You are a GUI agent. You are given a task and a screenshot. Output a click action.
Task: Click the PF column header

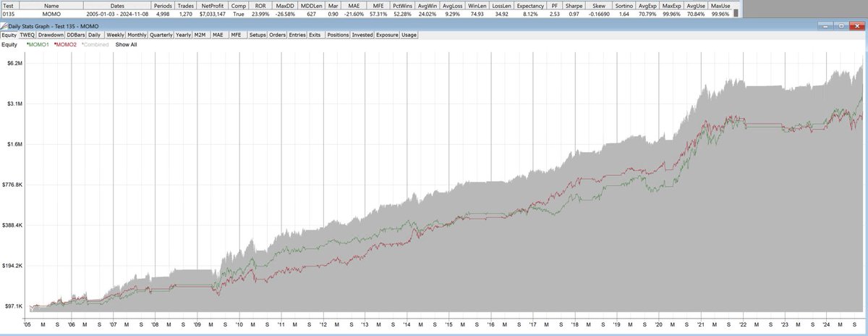pyautogui.click(x=555, y=6)
